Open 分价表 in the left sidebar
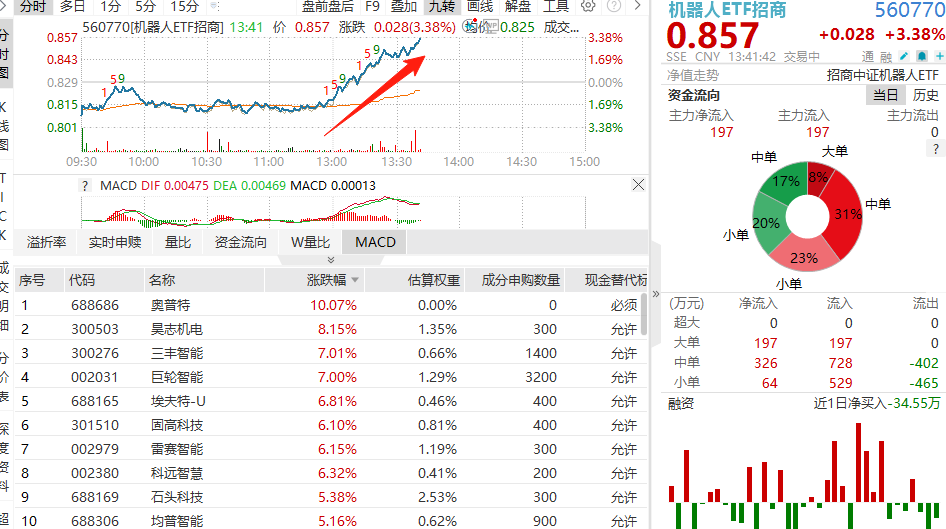The height and width of the screenshot is (529, 946). [x=4, y=377]
